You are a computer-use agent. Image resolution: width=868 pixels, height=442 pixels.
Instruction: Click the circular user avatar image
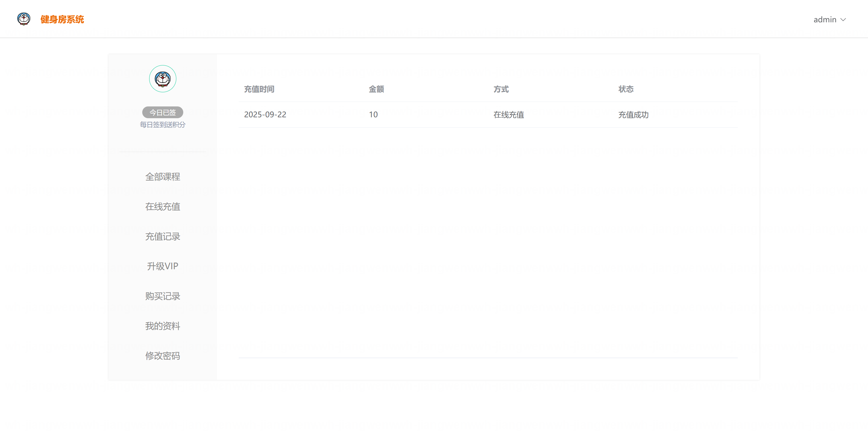coord(163,79)
